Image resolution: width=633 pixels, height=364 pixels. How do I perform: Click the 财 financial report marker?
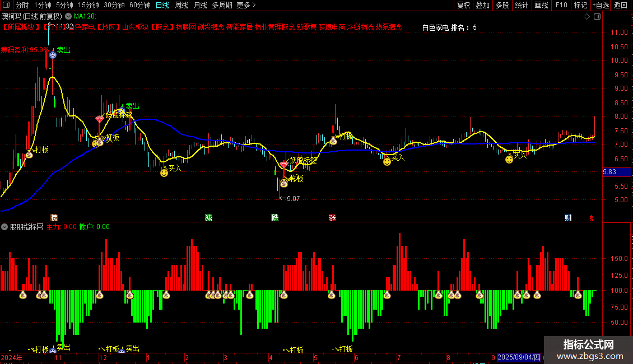click(x=568, y=217)
